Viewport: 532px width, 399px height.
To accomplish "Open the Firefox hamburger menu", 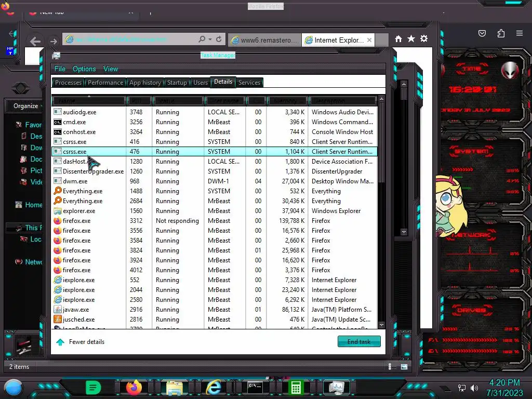I will point(520,33).
